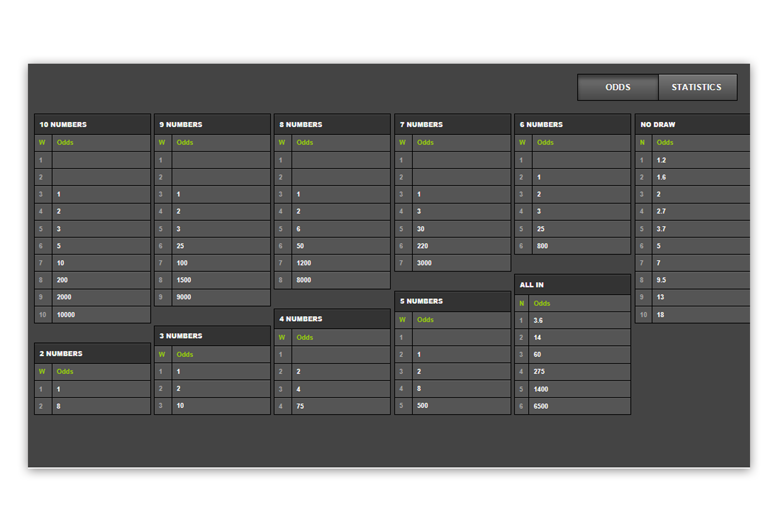Click the NO DRAW table header
Viewport: 778px width, 532px height.
(693, 125)
